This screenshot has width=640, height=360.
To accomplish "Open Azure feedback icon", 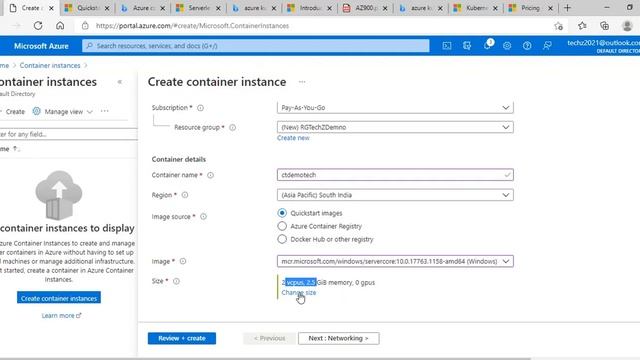I will (x=547, y=46).
